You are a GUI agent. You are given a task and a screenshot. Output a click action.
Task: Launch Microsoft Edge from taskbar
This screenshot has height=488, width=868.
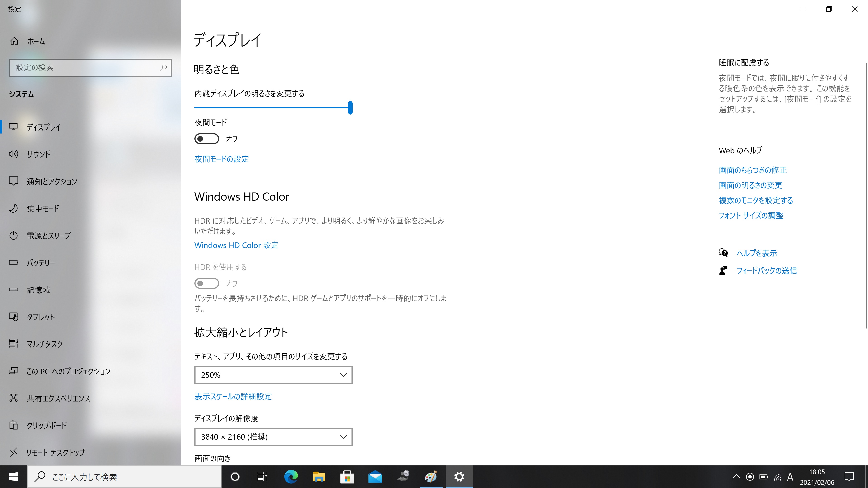click(x=291, y=476)
